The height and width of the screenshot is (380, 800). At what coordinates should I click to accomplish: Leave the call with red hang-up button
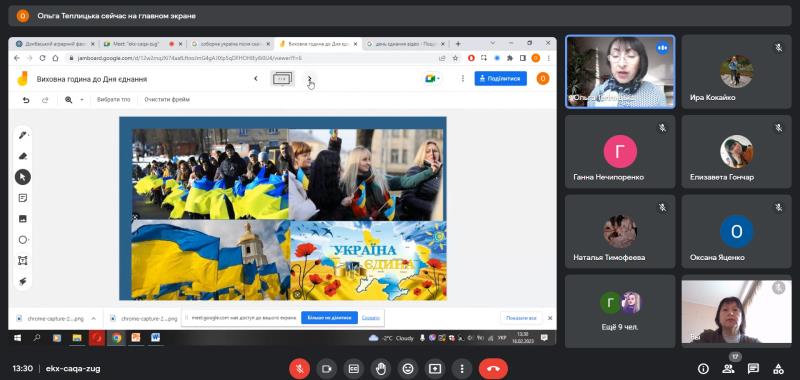493,368
